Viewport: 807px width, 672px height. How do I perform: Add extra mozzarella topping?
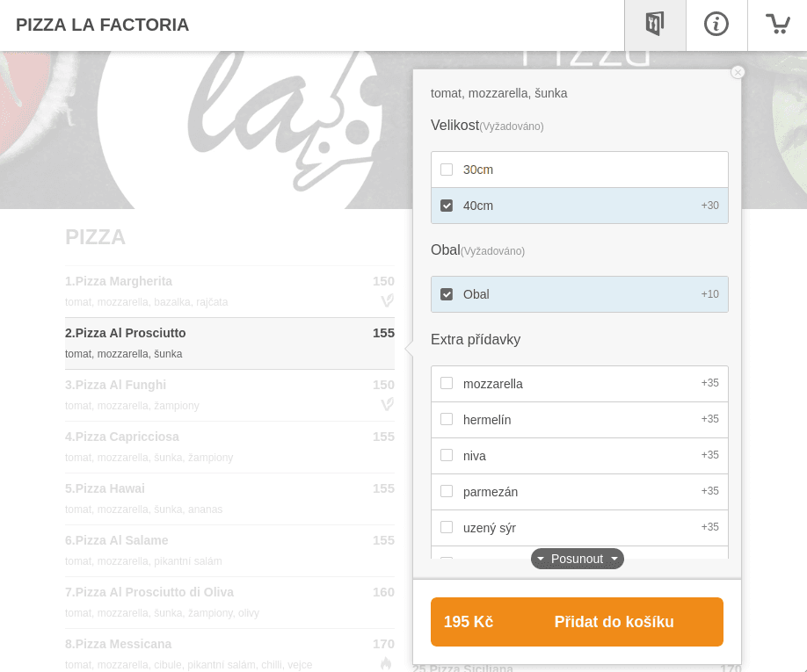(x=447, y=384)
